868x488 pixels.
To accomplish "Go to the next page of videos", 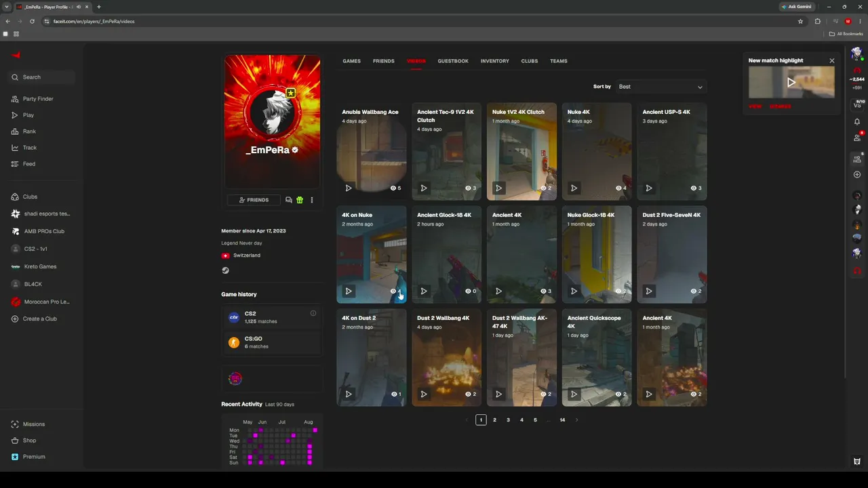I will [x=576, y=420].
